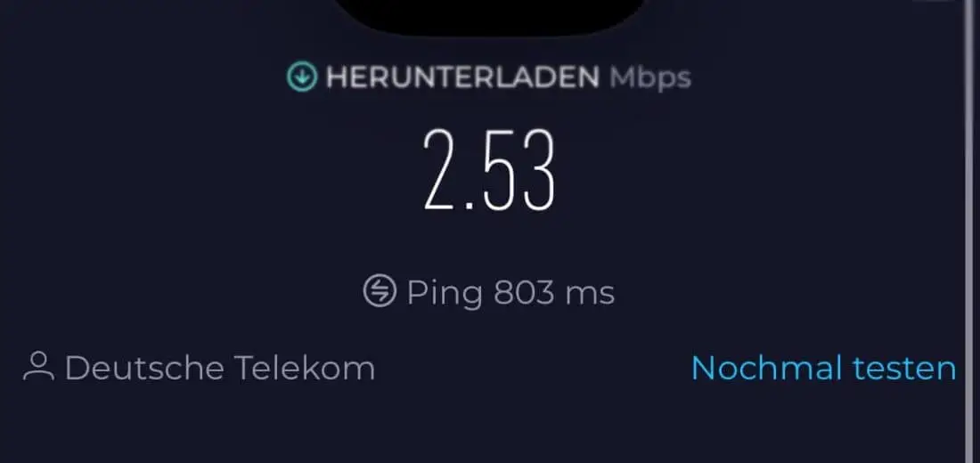Select the 803 latency number
This screenshot has width=980, height=463.
pos(524,292)
